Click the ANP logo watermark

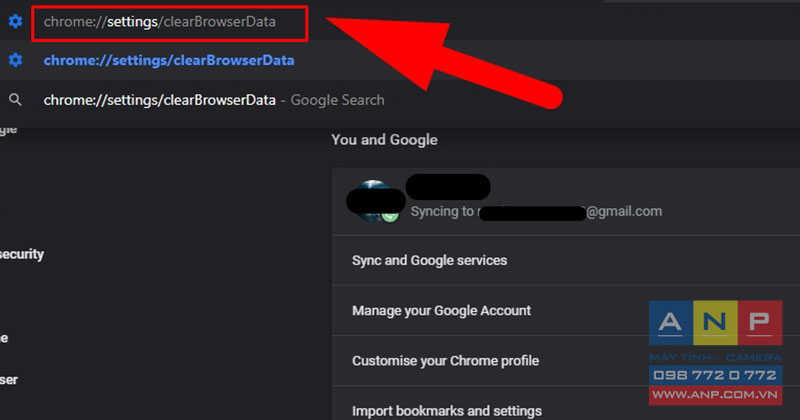coord(715,323)
